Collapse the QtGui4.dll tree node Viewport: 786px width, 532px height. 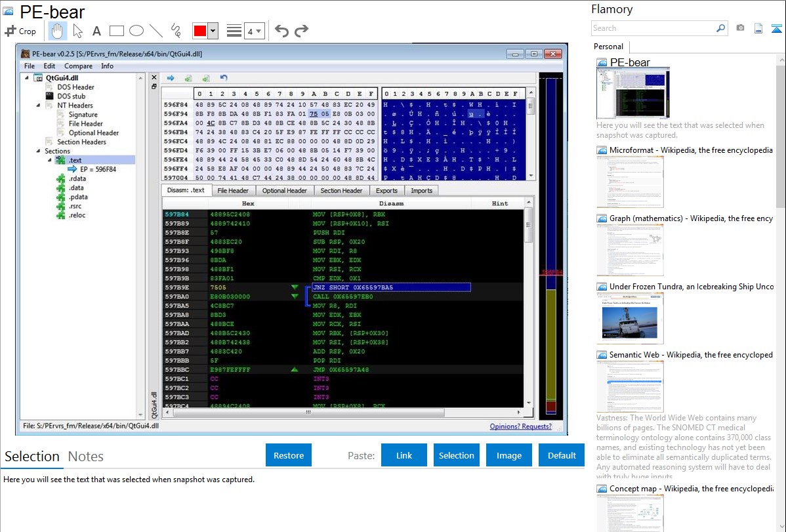pos(27,77)
